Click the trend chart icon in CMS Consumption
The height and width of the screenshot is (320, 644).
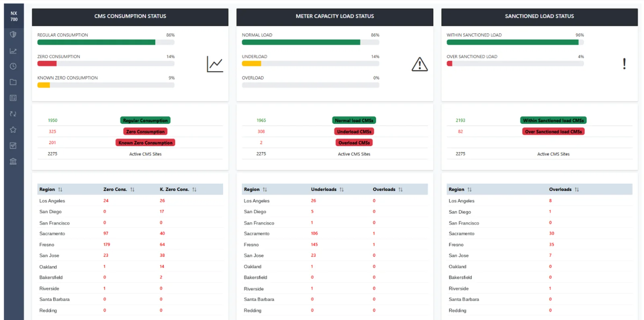(x=215, y=64)
